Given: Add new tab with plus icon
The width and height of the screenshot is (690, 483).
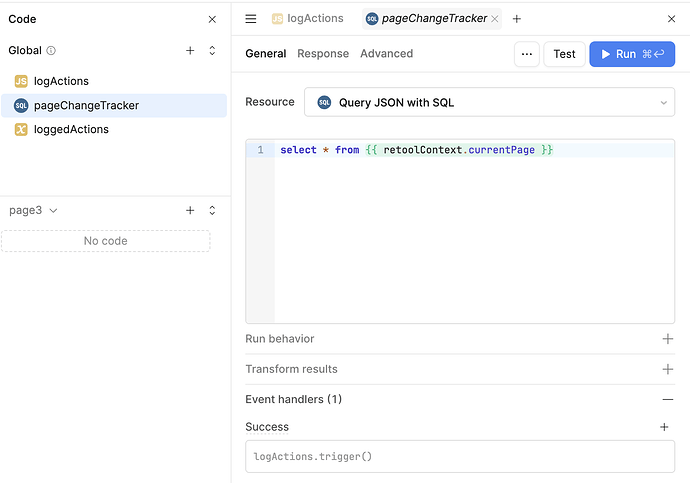Looking at the screenshot, I should 517,19.
